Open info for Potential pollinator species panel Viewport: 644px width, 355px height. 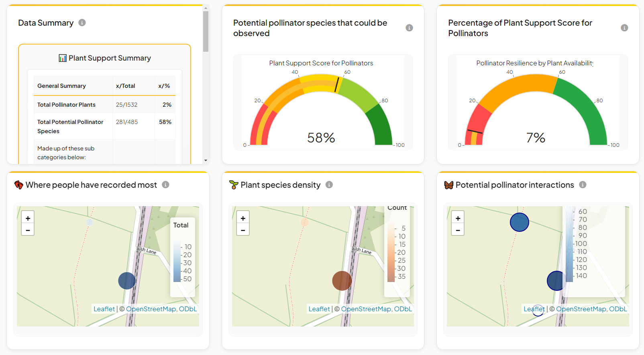pyautogui.click(x=409, y=28)
